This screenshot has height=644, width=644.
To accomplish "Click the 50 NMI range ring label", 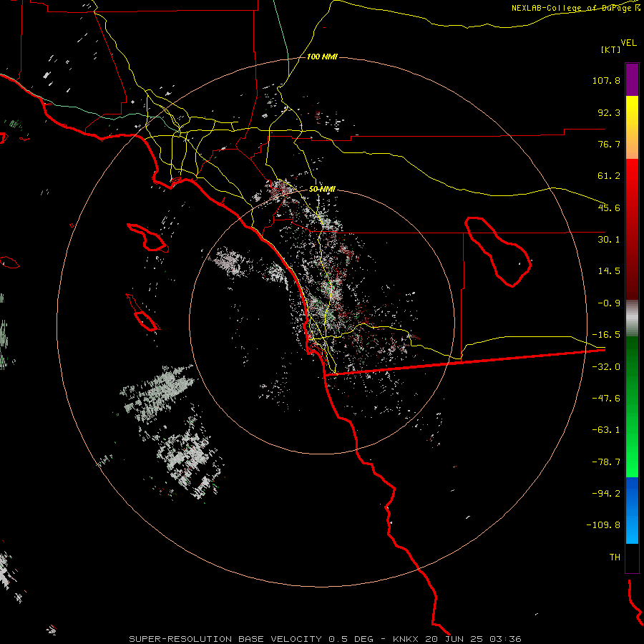I will click(x=322, y=190).
